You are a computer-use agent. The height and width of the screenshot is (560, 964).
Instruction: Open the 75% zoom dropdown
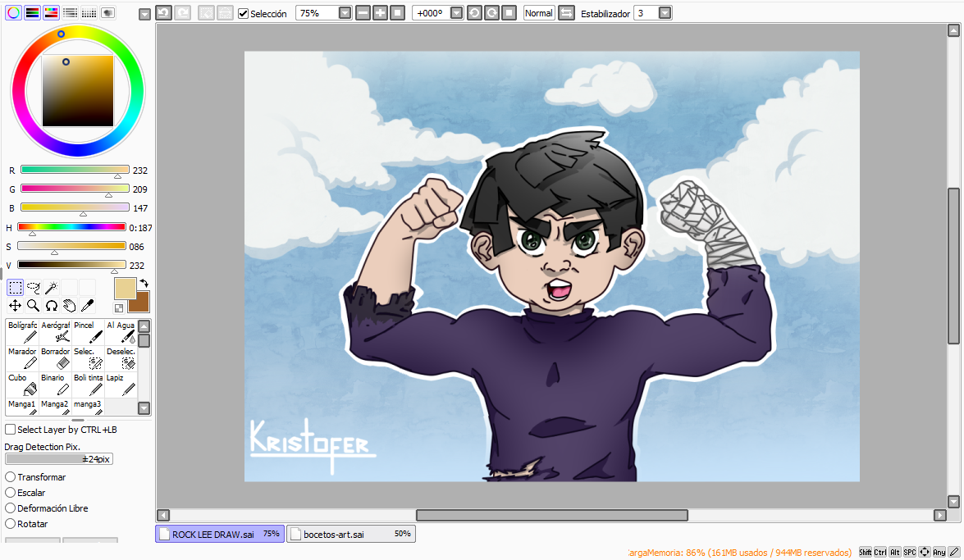[x=345, y=13]
